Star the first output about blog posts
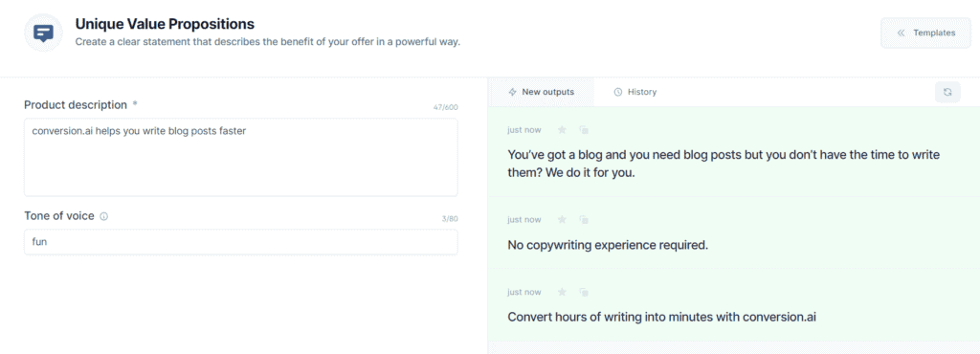Image resolution: width=980 pixels, height=354 pixels. [562, 130]
